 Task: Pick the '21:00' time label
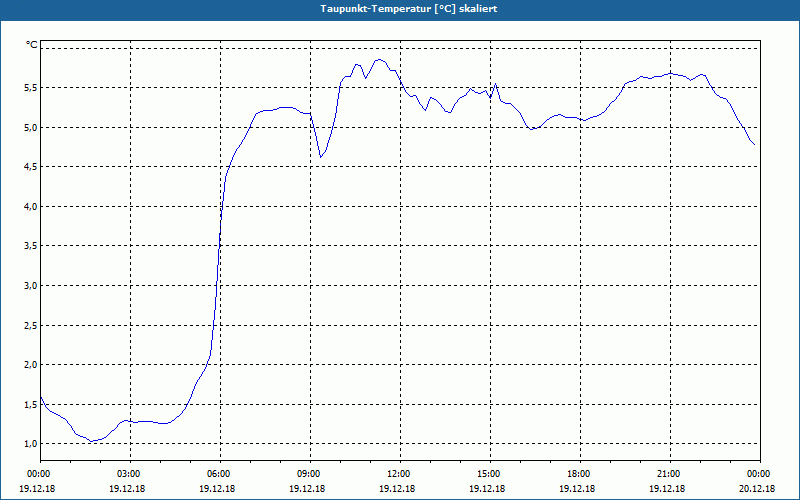tap(670, 474)
